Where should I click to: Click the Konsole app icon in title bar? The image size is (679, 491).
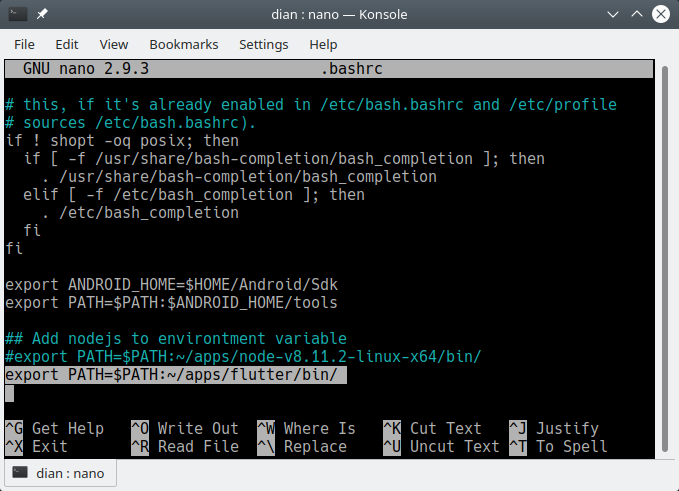coord(17,15)
